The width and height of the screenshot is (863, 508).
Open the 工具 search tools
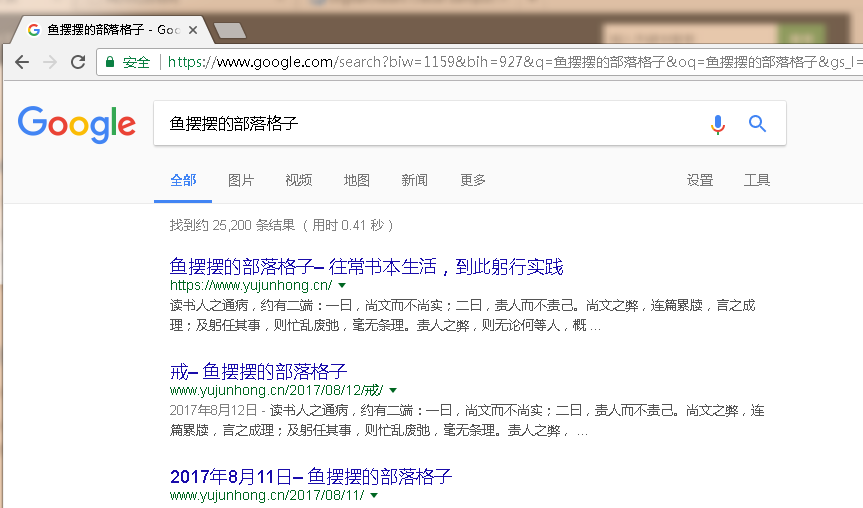click(757, 180)
